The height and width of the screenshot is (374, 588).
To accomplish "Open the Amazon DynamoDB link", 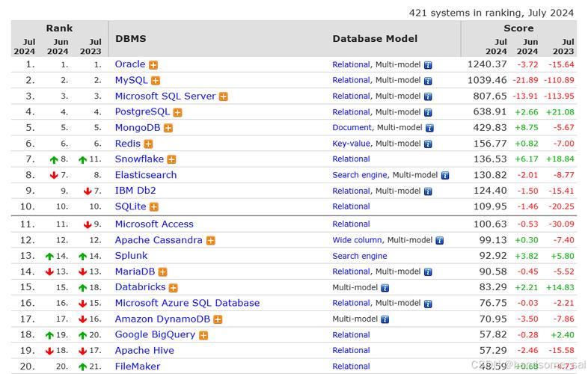I will click(x=162, y=319).
